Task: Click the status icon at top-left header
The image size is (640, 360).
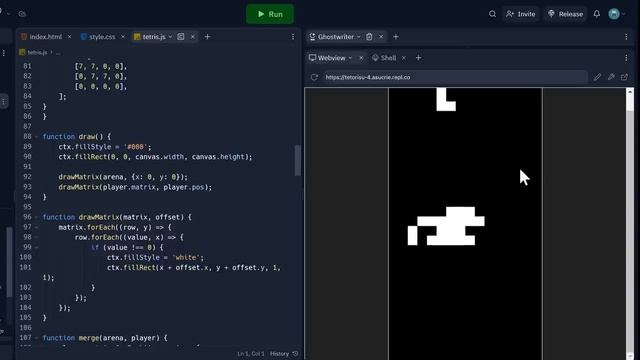Action: (x=22, y=14)
